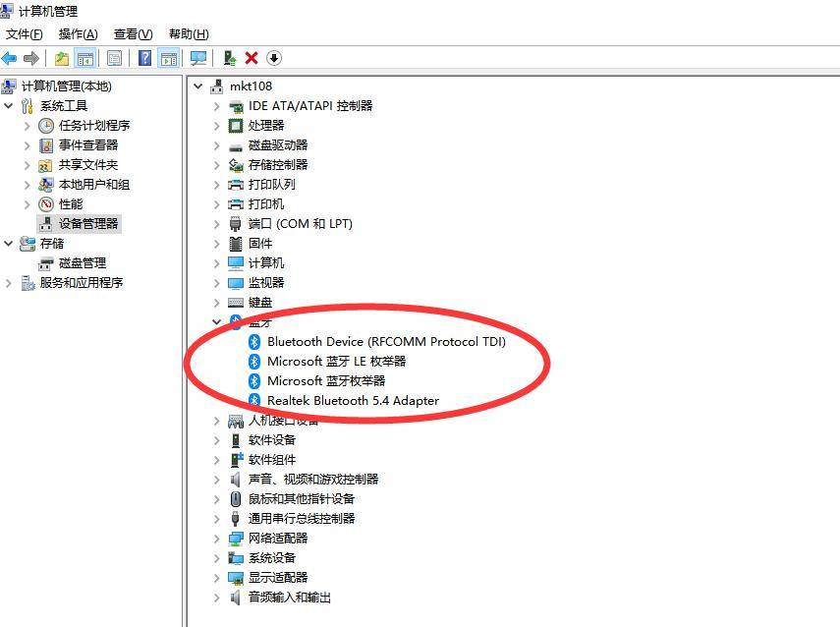Click the Forward arrow in the toolbar
840x627 pixels.
31,58
